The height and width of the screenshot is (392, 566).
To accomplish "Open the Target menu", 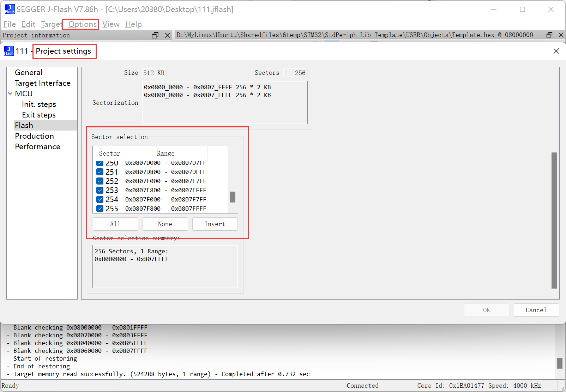I will [51, 24].
